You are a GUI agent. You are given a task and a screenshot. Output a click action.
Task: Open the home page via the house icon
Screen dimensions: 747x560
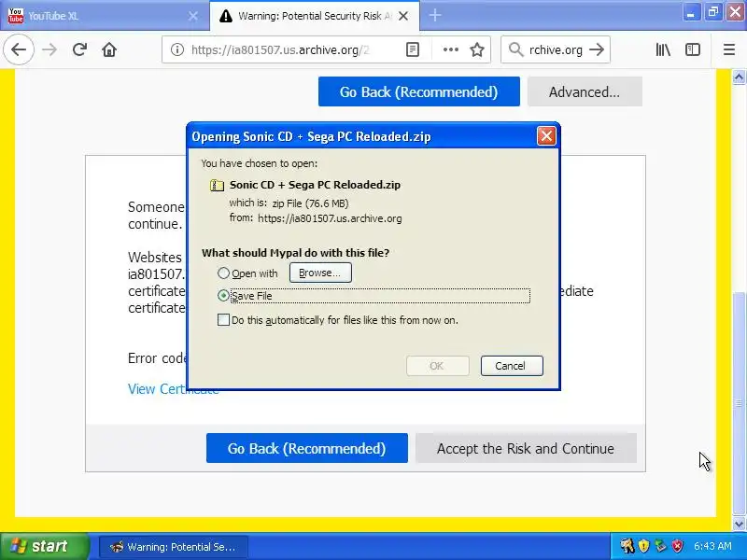point(109,49)
